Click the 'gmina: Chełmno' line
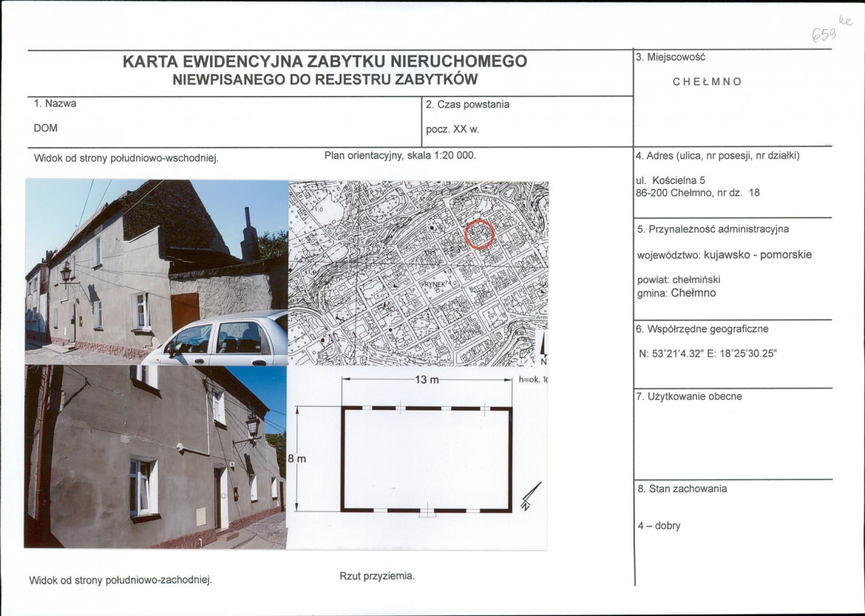865x616 pixels. point(676,294)
